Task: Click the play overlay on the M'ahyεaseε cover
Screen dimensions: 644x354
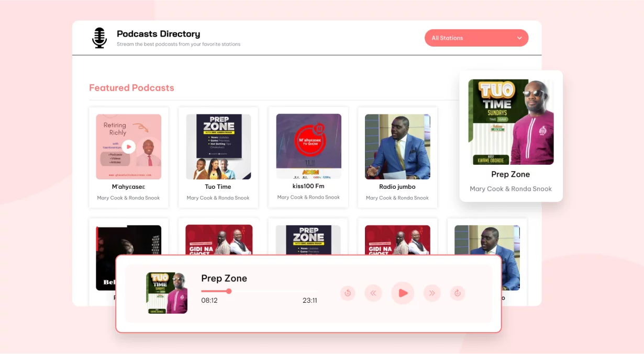Action: [128, 146]
